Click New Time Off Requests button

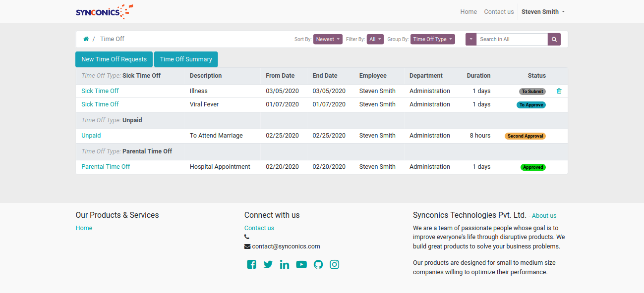(x=114, y=59)
